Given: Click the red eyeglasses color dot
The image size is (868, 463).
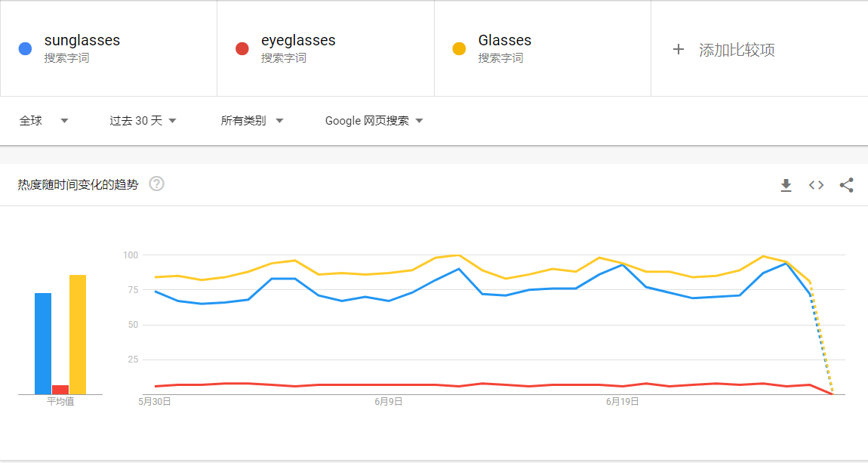Looking at the screenshot, I should tap(242, 49).
